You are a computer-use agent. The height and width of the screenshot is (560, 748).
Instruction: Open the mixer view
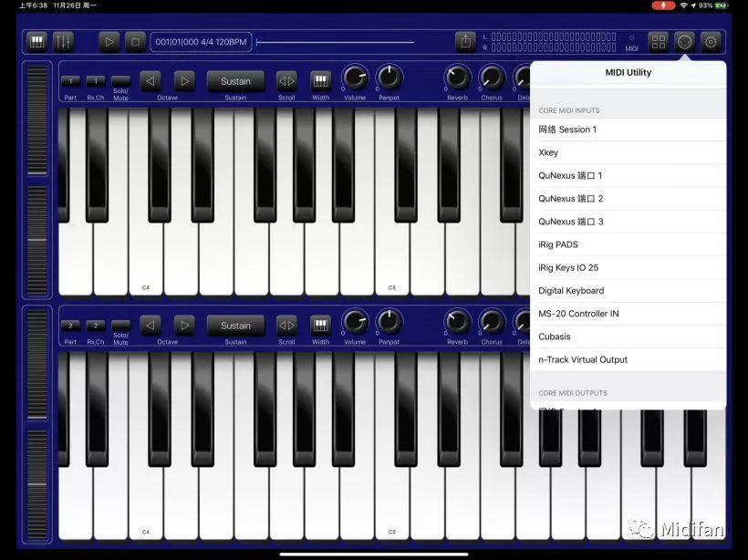tap(63, 42)
